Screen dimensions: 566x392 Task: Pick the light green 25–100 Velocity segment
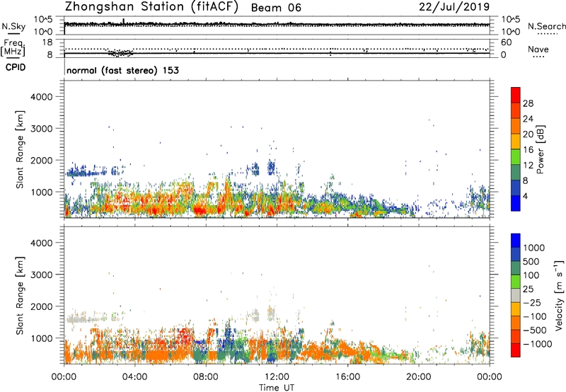(516, 282)
